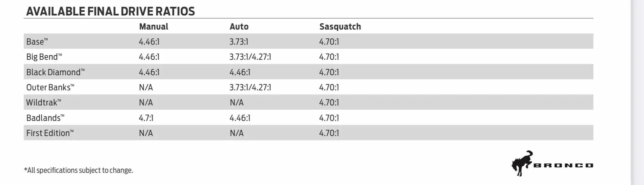The height and width of the screenshot is (185, 644).
Task: Select the Sasquatch column header
Action: (x=340, y=26)
